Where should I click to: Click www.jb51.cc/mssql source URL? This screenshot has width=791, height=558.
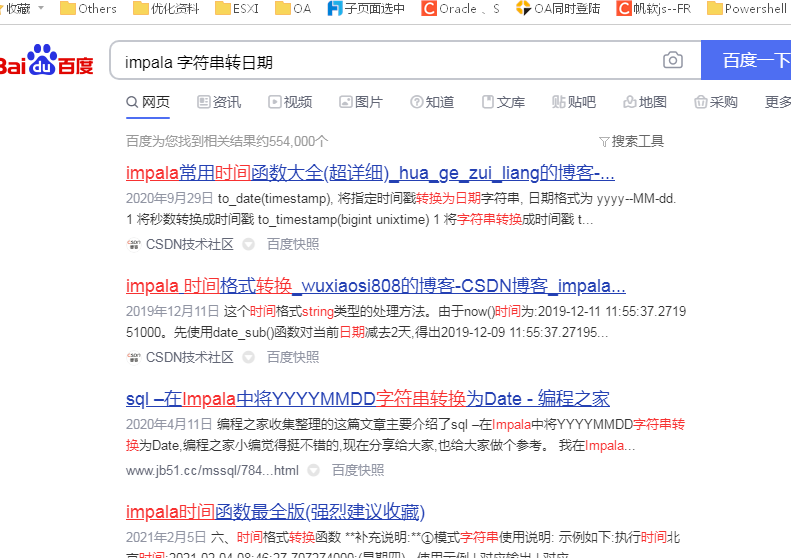tap(212, 471)
